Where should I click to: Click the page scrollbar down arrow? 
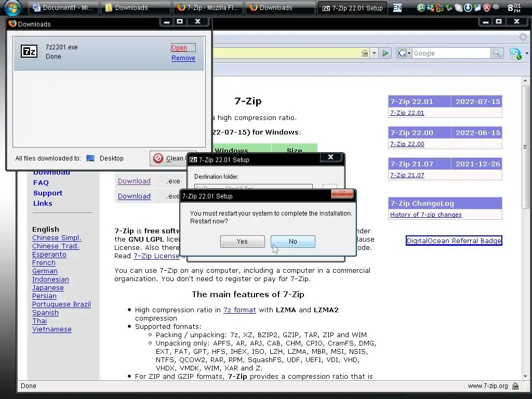525,376
